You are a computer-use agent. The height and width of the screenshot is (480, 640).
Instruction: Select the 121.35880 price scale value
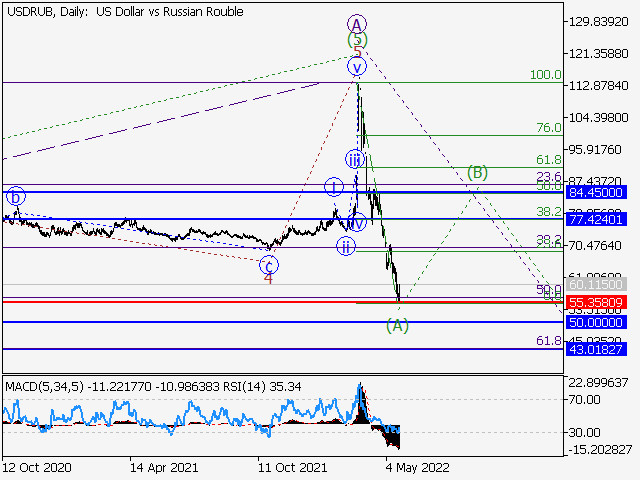point(598,53)
